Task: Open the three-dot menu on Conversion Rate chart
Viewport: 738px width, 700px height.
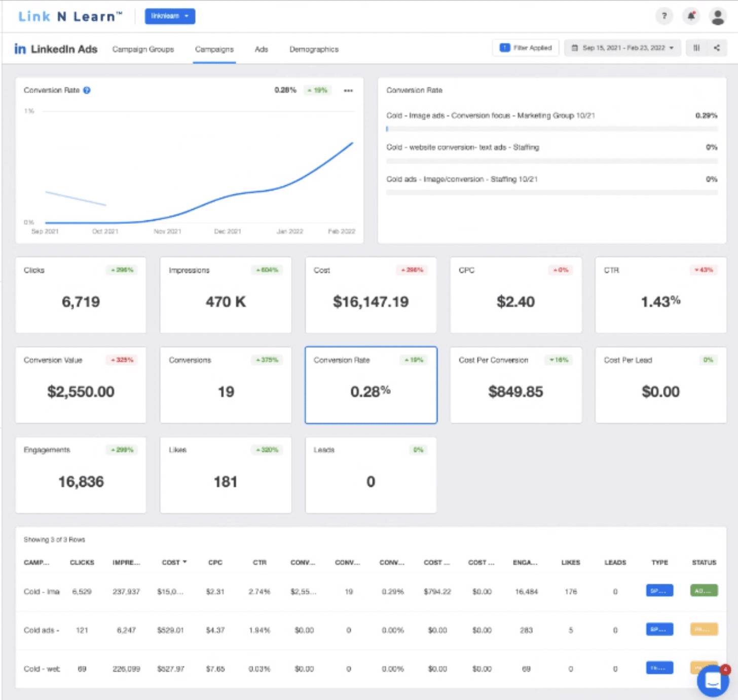Action: tap(348, 90)
